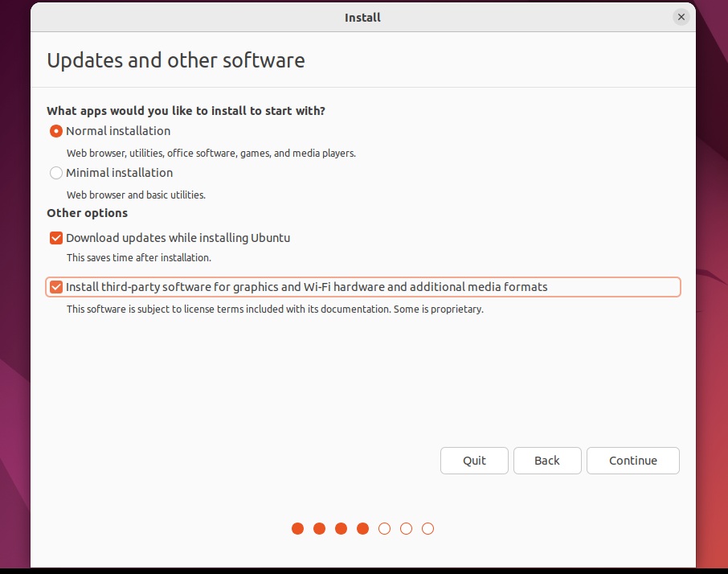
Task: Click the second filled progress dot
Action: coord(319,528)
